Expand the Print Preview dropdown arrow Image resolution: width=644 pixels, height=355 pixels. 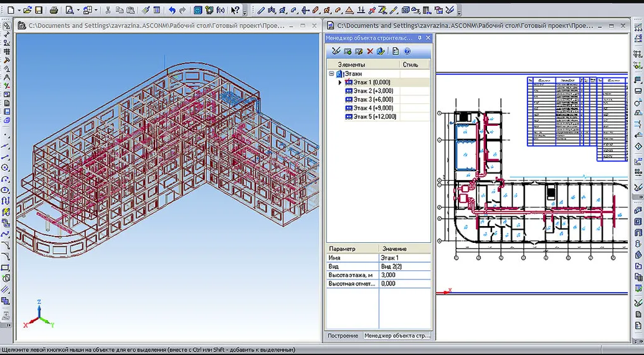78,10
